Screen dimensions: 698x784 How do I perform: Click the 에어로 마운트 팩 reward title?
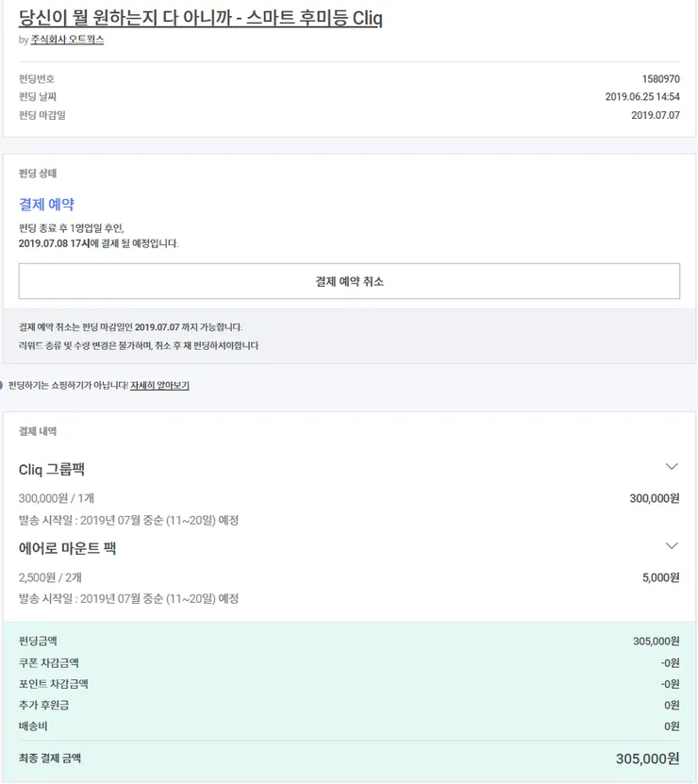(x=67, y=548)
